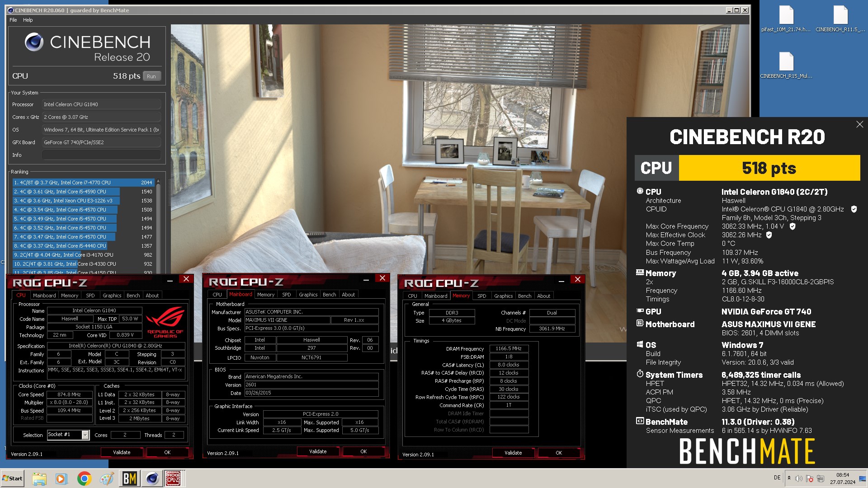Run the CPU benchmark

point(151,76)
